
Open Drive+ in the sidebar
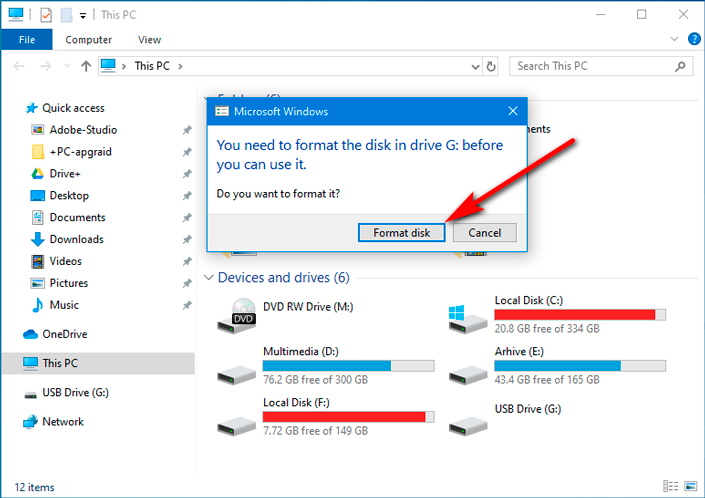click(x=65, y=173)
